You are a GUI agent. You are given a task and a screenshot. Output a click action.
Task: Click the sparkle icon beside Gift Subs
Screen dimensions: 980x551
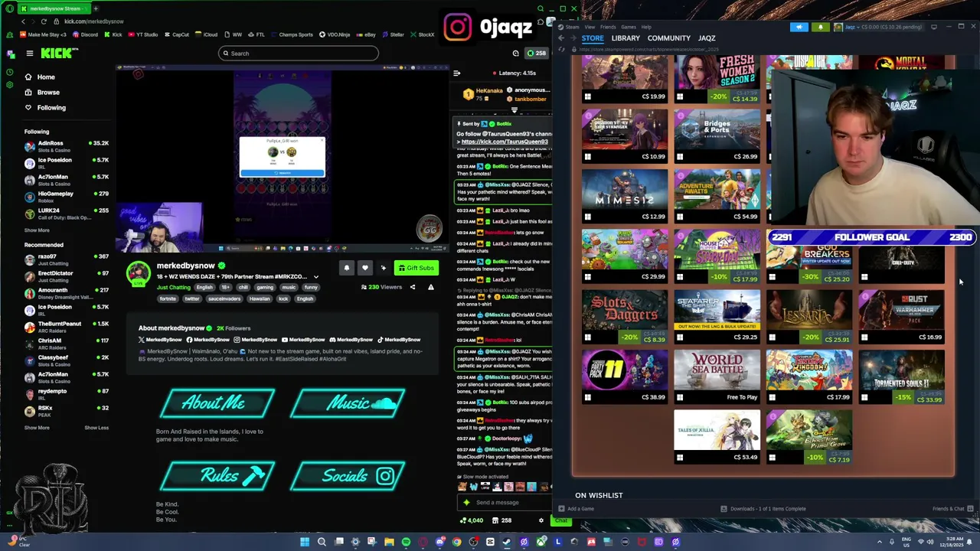coord(384,268)
